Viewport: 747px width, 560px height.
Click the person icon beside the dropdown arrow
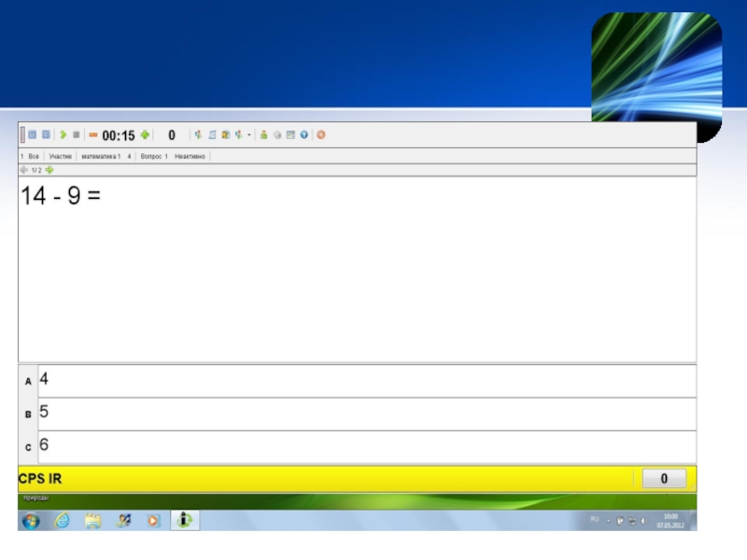click(239, 135)
